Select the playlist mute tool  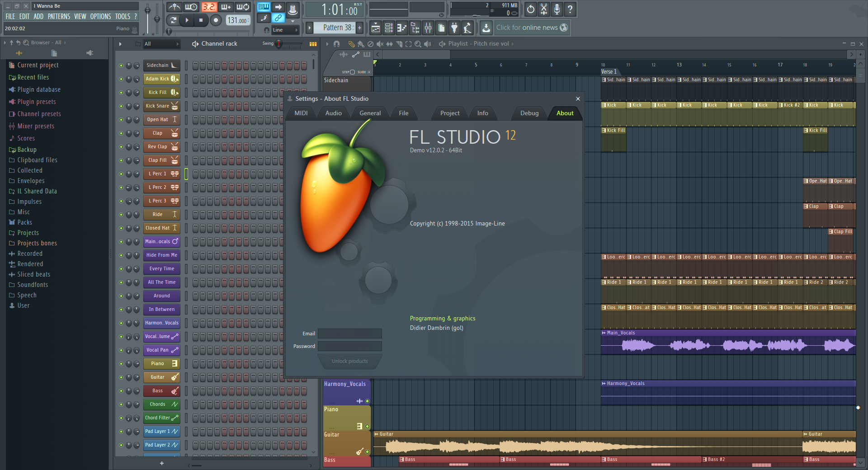point(380,44)
